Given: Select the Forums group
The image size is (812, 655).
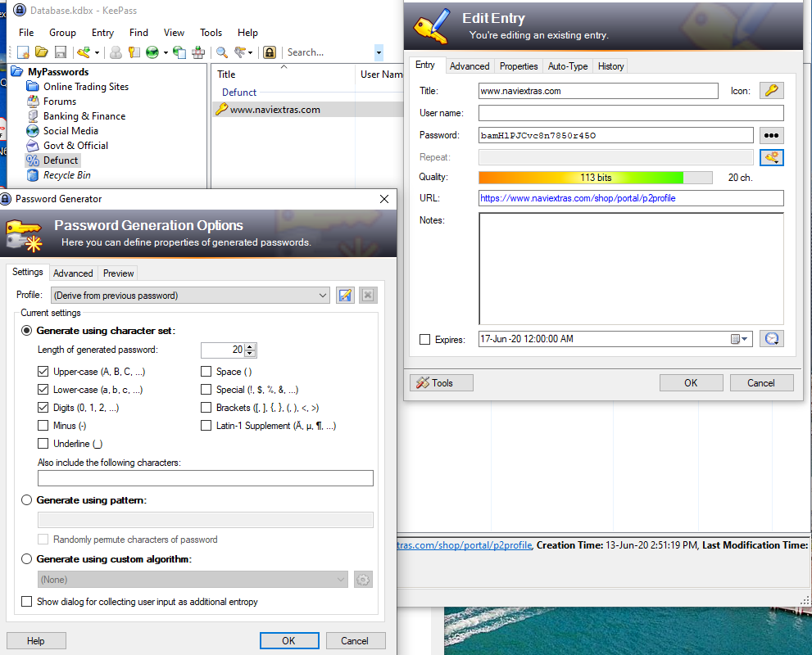Looking at the screenshot, I should tap(60, 102).
